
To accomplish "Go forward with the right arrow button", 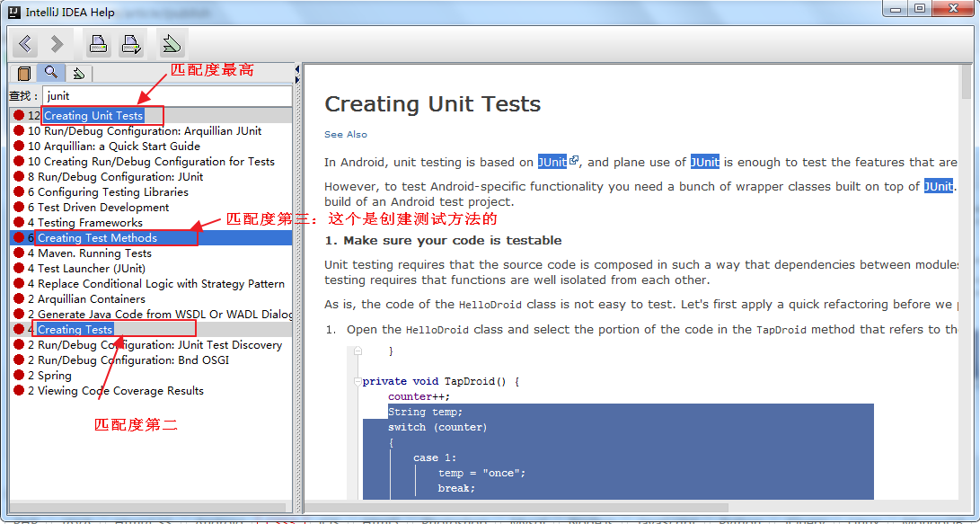I will coord(57,44).
